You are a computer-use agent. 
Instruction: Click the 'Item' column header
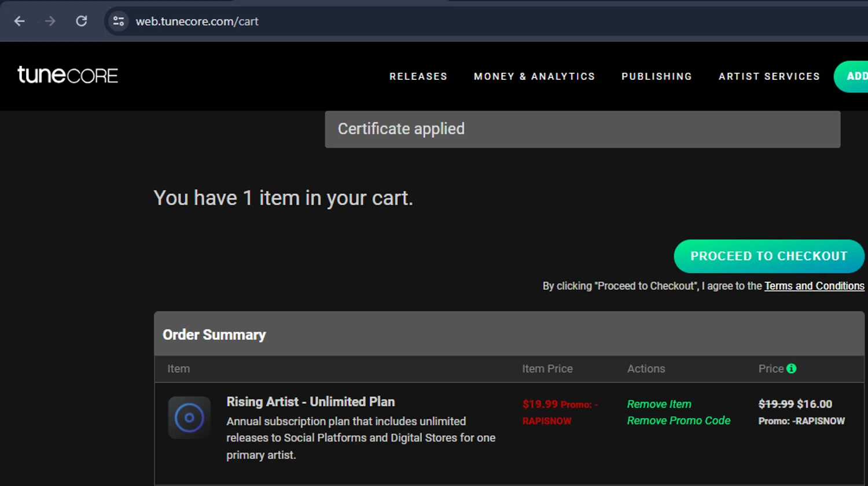tap(179, 369)
